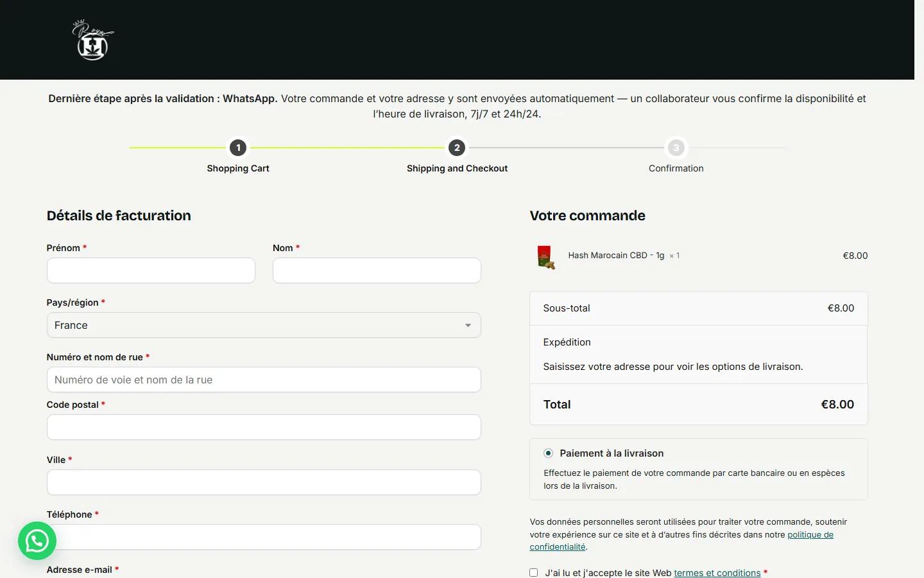Screen dimensions: 924x578
Task: Open the termes et conditions link
Action: pyautogui.click(x=717, y=573)
